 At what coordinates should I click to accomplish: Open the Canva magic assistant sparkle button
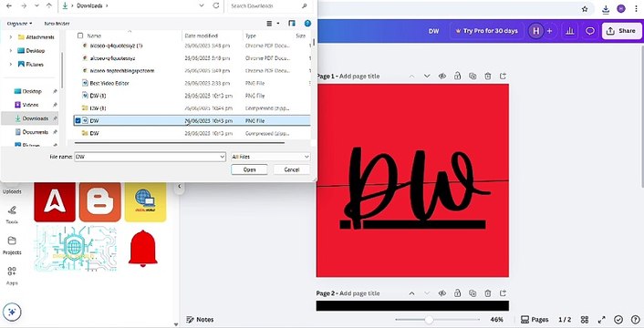click(x=12, y=312)
